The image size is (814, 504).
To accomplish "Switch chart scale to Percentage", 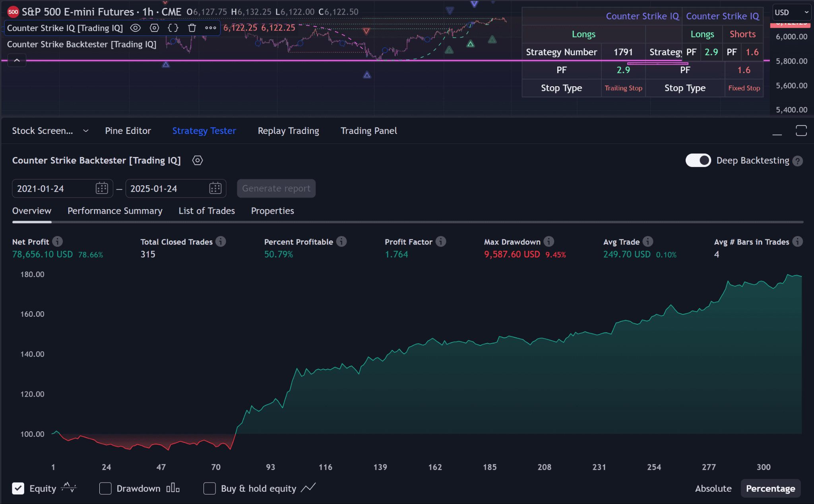I will (x=770, y=488).
